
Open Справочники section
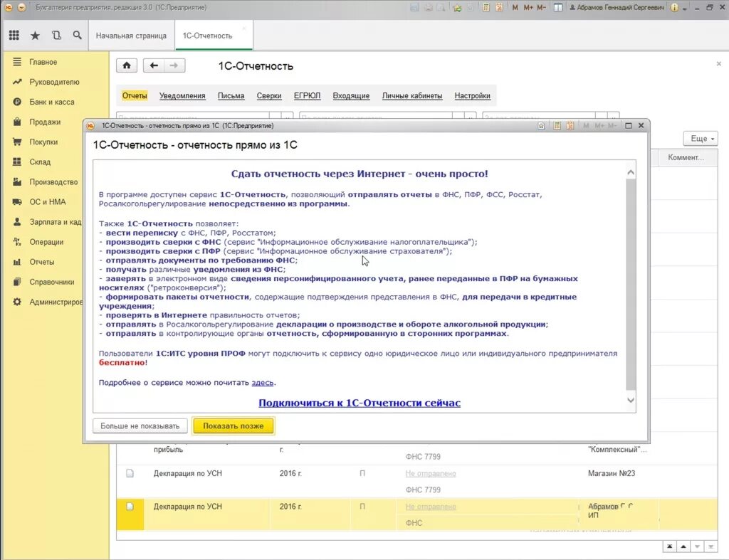tap(51, 282)
